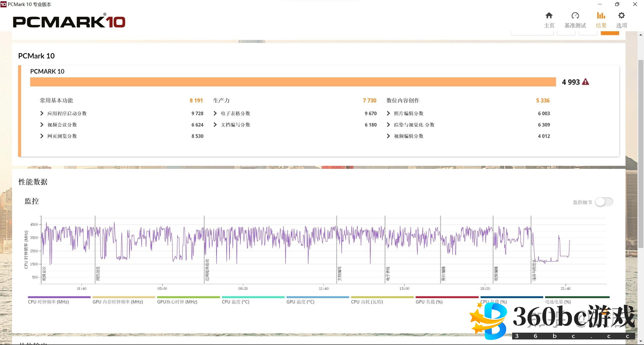Open the Home (主页) house icon
Viewport: 644px width, 345px height.
tap(549, 16)
